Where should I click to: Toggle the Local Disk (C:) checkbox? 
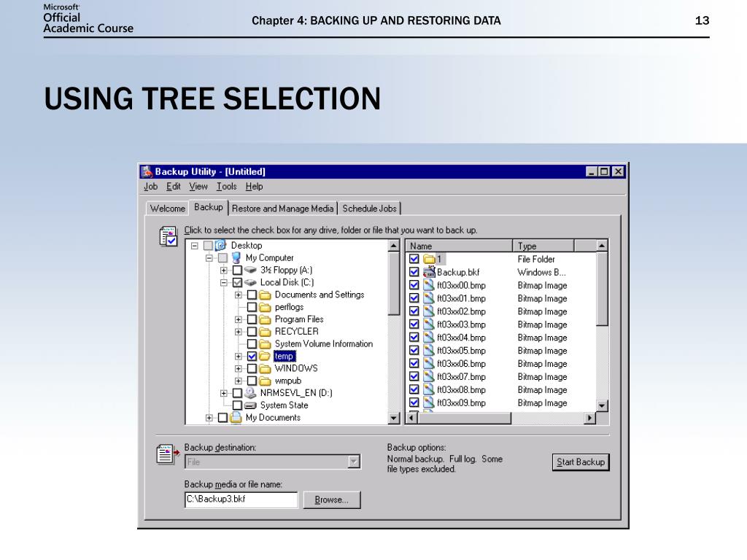pyautogui.click(x=237, y=282)
